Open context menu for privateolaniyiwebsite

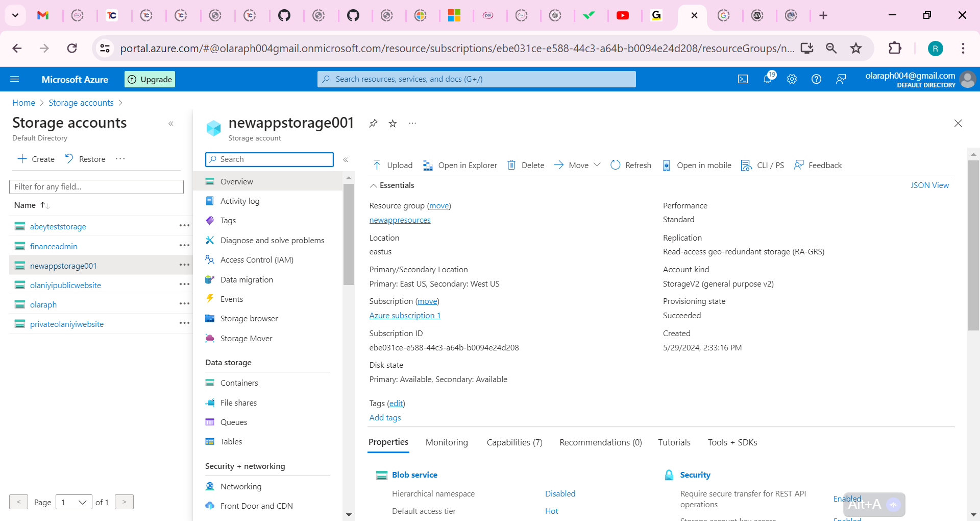184,323
